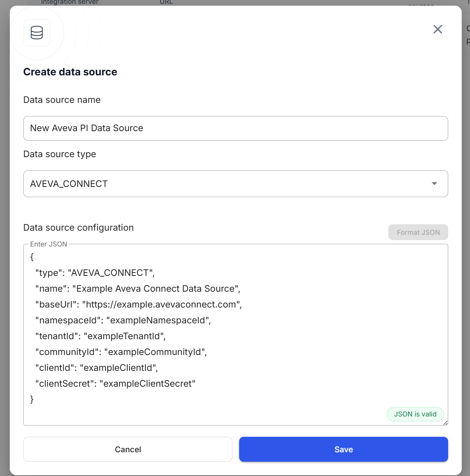This screenshot has width=470, height=476.
Task: Click the Data source type label
Action: (60, 154)
